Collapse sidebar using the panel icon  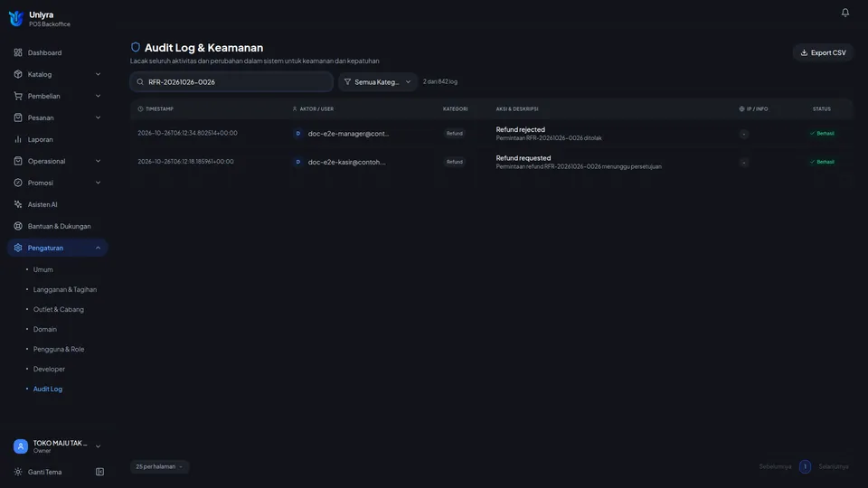tap(99, 472)
